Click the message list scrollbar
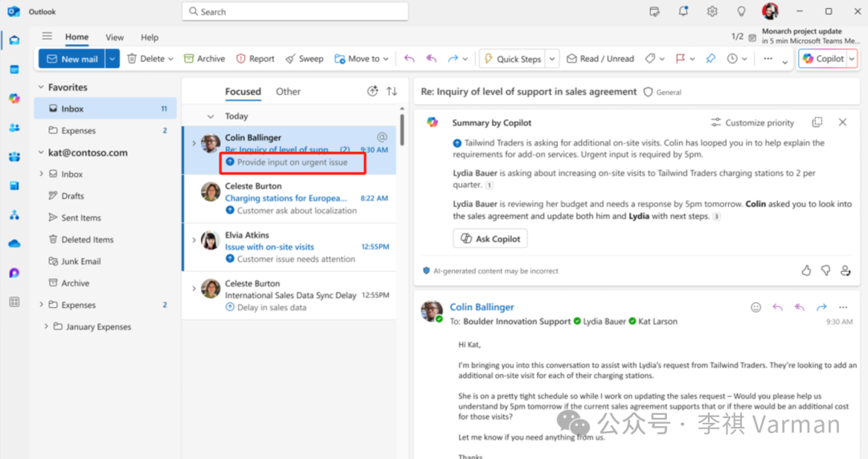The image size is (868, 459). tap(402, 130)
